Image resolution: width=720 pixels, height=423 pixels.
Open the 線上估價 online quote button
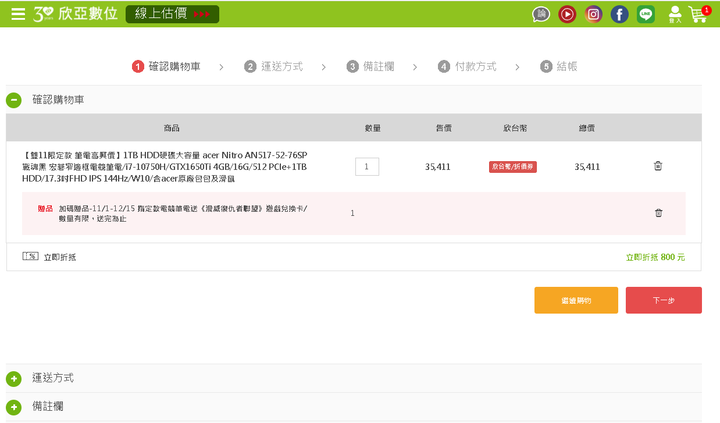(172, 14)
